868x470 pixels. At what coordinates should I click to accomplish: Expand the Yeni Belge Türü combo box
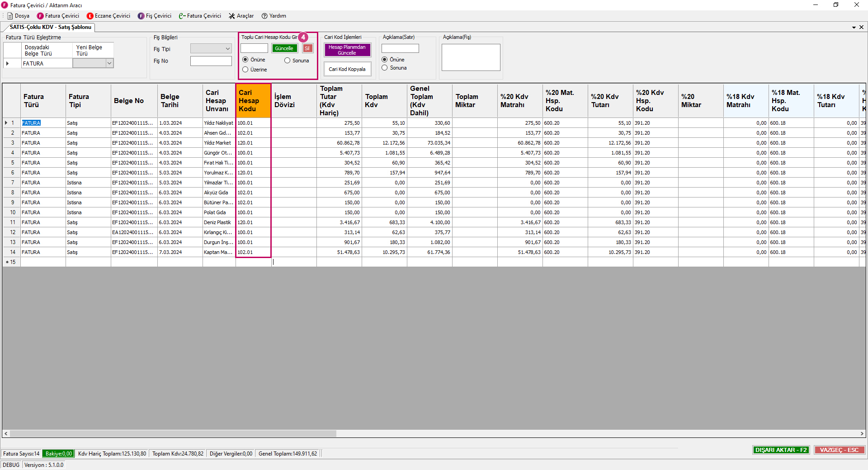tap(109, 64)
